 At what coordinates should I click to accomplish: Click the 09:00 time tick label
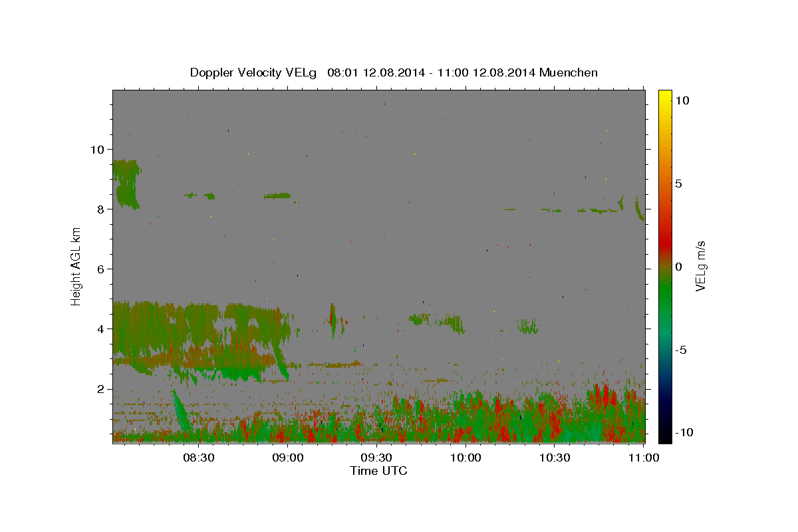287,458
